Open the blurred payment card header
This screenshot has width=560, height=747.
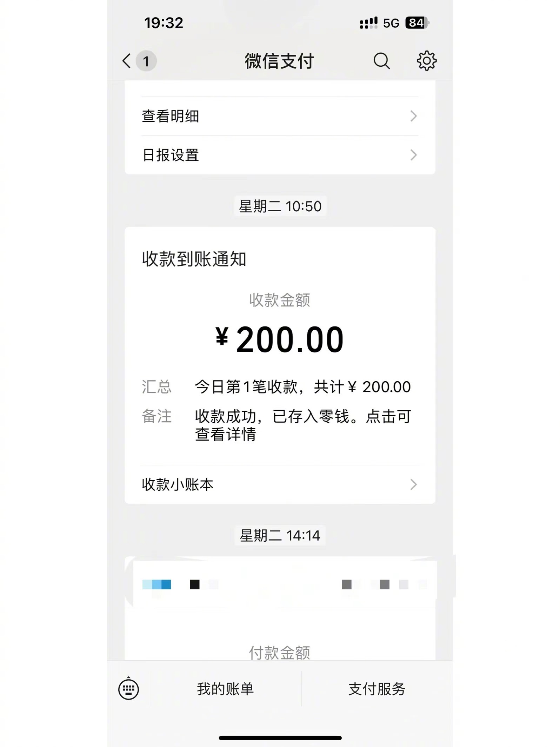280,584
